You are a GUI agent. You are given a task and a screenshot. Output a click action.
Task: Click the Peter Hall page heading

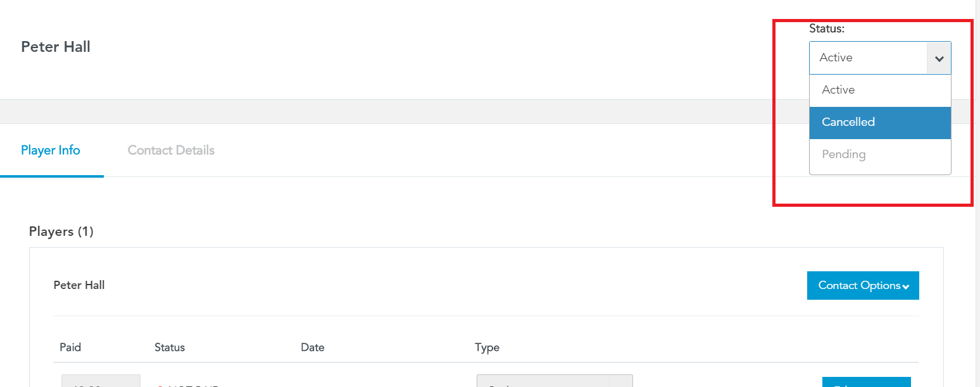point(56,47)
